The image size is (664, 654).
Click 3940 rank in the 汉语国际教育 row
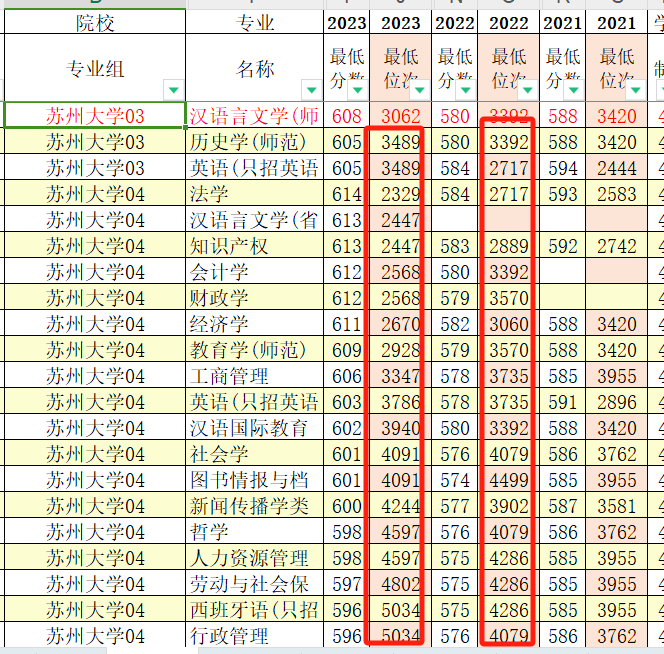tap(401, 428)
